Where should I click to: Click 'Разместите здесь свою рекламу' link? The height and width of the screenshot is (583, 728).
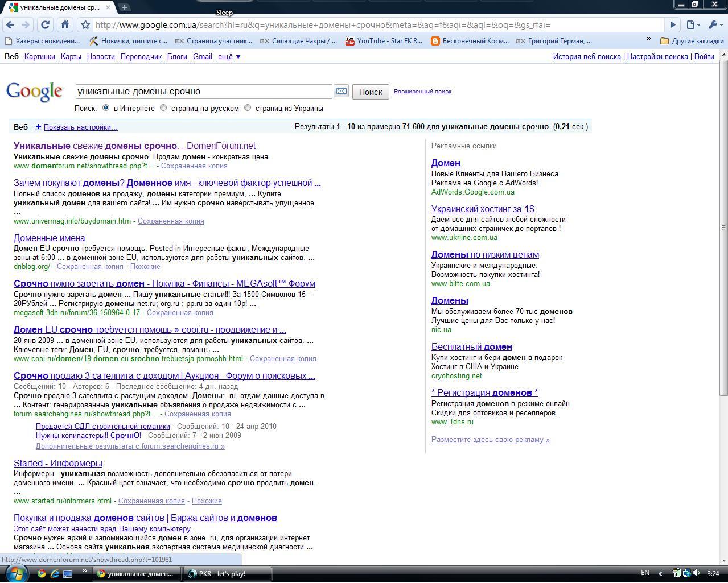[491, 440]
